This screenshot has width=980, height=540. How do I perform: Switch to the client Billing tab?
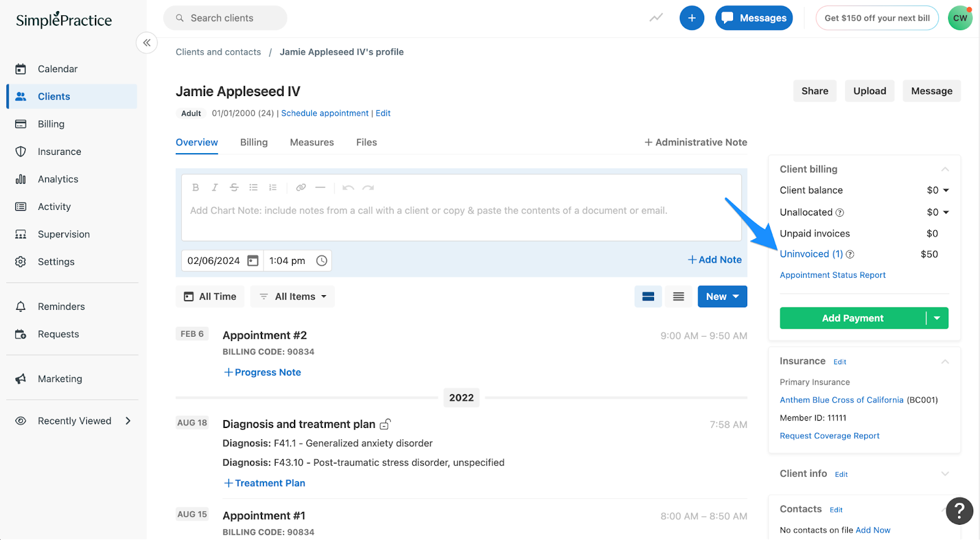[x=254, y=142]
